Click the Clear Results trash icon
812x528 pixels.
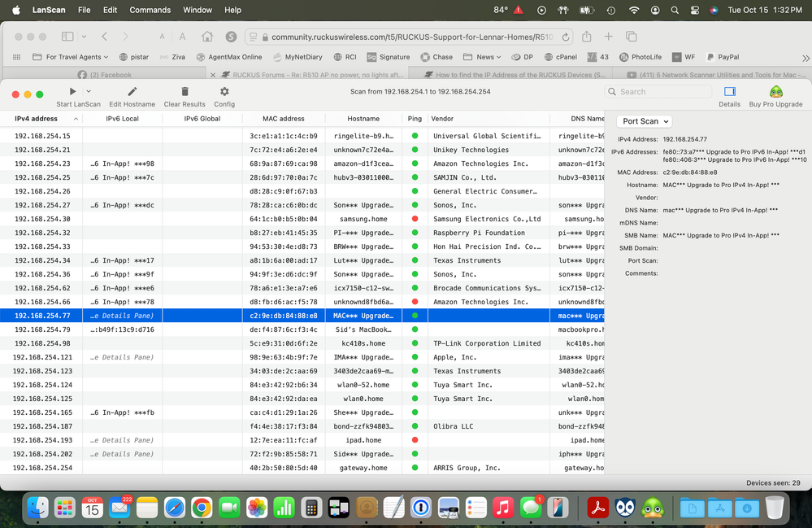[185, 92]
